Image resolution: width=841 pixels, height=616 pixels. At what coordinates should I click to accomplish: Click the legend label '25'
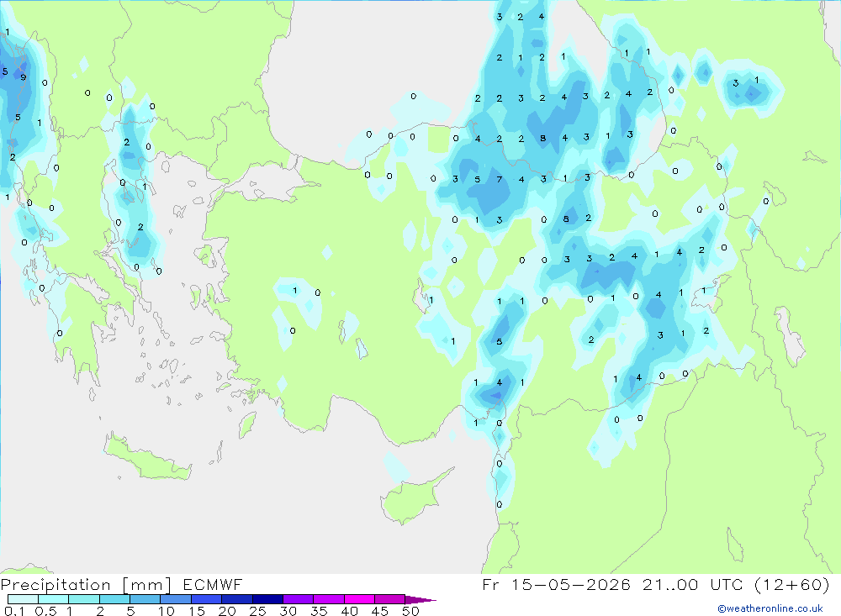[257, 611]
